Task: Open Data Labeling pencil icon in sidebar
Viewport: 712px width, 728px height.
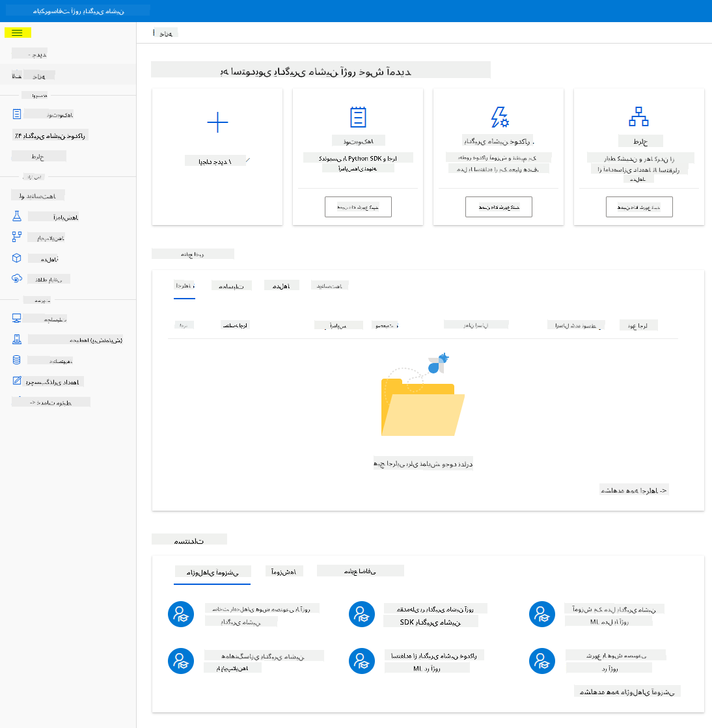Action: (x=17, y=381)
